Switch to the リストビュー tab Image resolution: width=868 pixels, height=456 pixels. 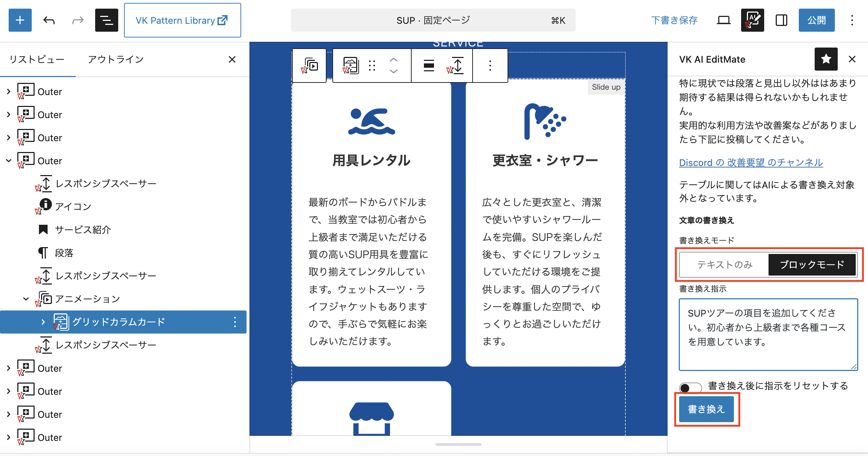point(37,59)
